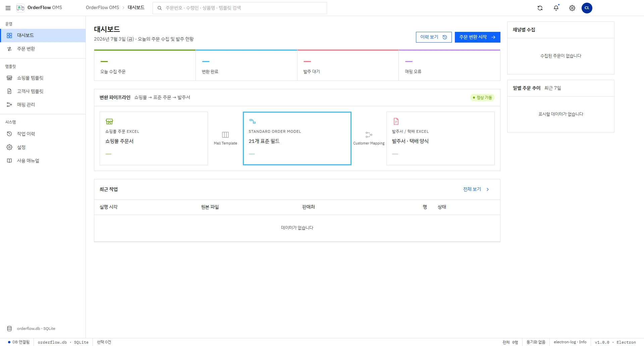Screen dimensions: 644x346
Task: Click OrderFlow OMS breadcrumb link
Action: point(102,8)
